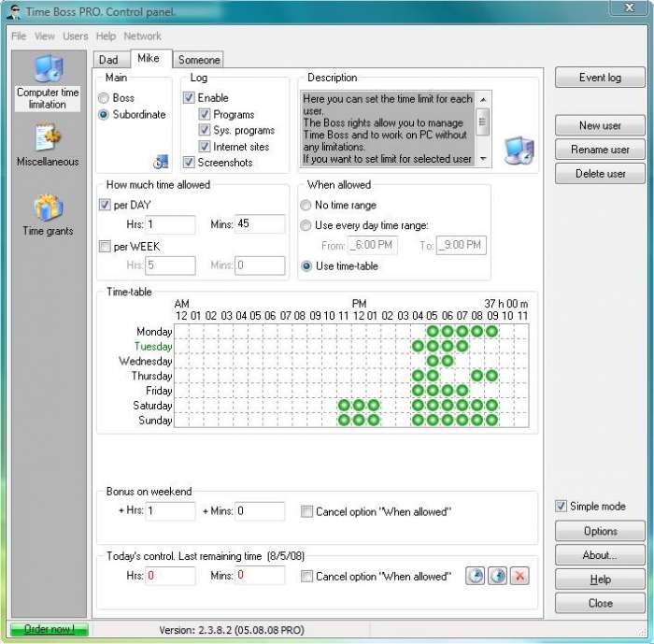Click Today's control Hrs field
The width and height of the screenshot is (654, 644).
(170, 576)
